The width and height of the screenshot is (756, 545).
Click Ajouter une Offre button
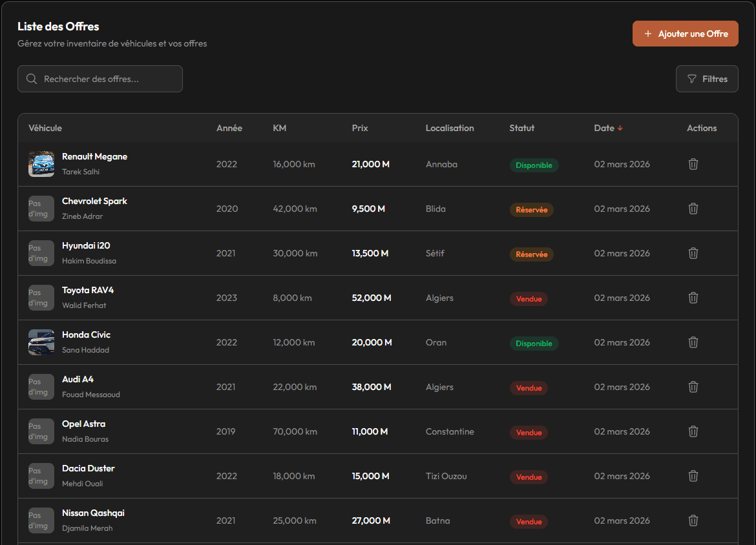point(685,34)
